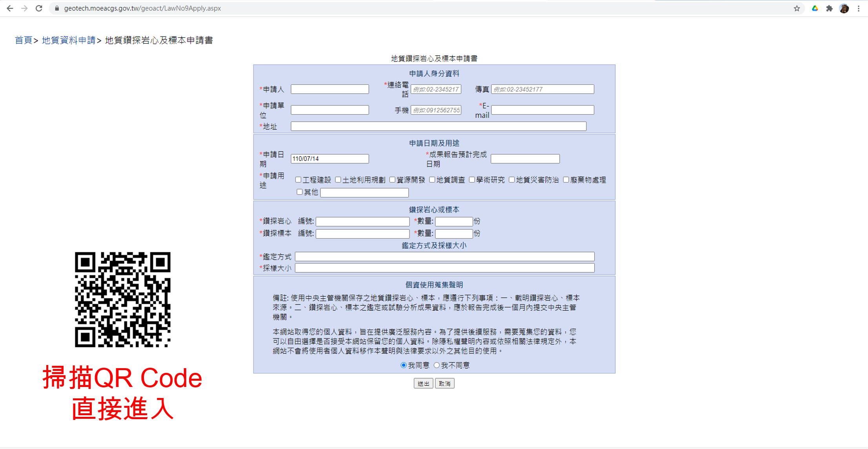
Task: Check the 其他 checkbox
Action: click(300, 192)
